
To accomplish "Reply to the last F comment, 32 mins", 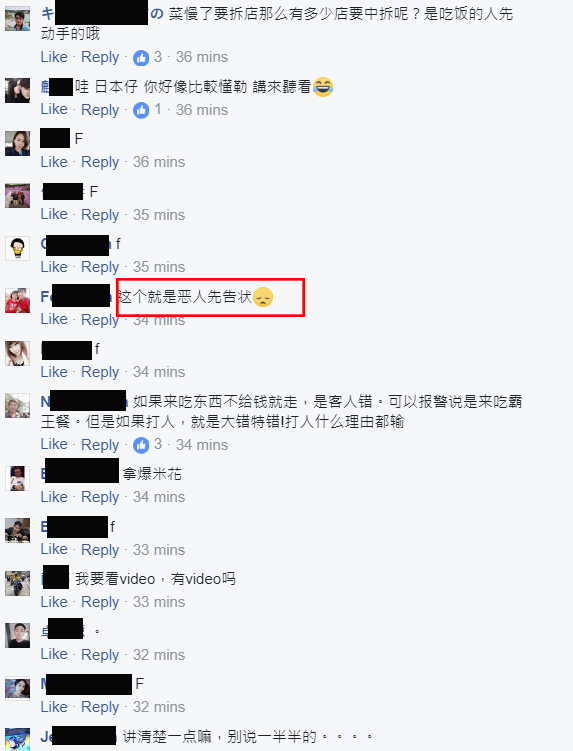I will pos(100,707).
